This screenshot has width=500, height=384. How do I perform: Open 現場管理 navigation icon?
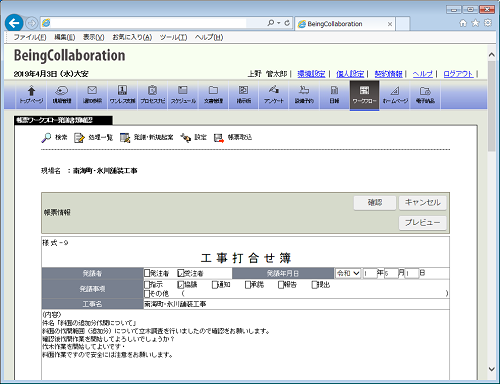point(62,95)
